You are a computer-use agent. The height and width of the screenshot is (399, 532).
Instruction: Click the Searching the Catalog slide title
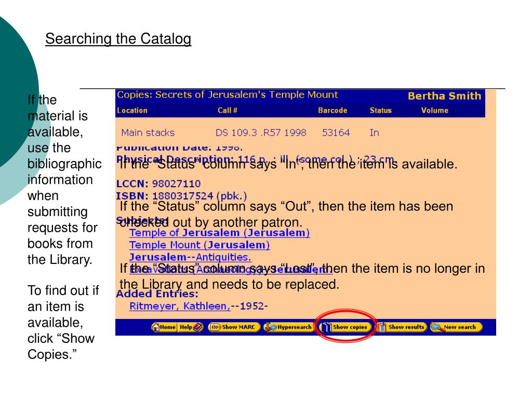(x=118, y=38)
